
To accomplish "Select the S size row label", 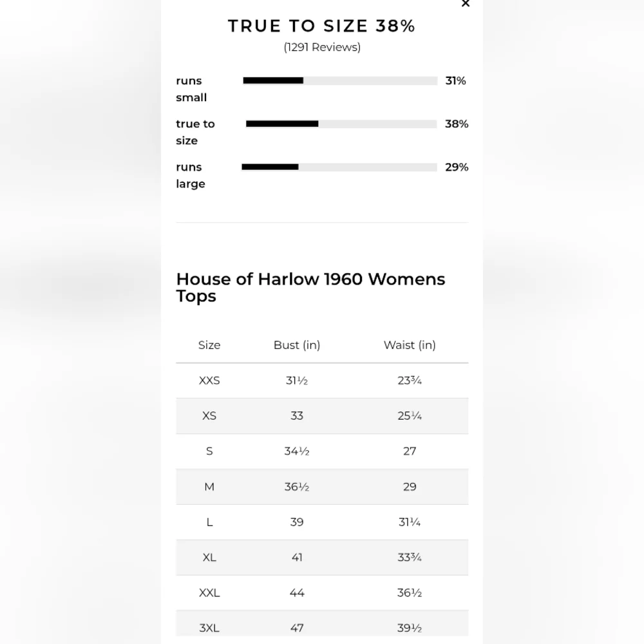I will tap(209, 451).
